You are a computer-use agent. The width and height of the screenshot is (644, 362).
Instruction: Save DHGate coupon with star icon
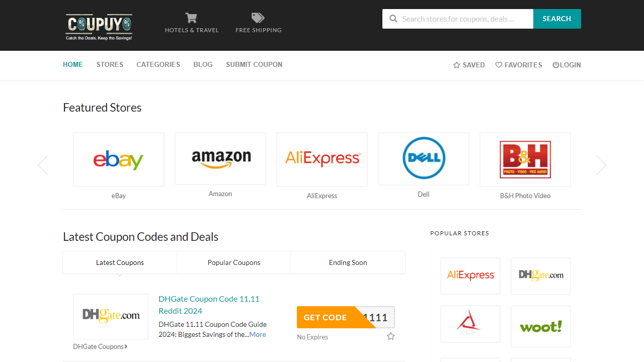pyautogui.click(x=391, y=336)
